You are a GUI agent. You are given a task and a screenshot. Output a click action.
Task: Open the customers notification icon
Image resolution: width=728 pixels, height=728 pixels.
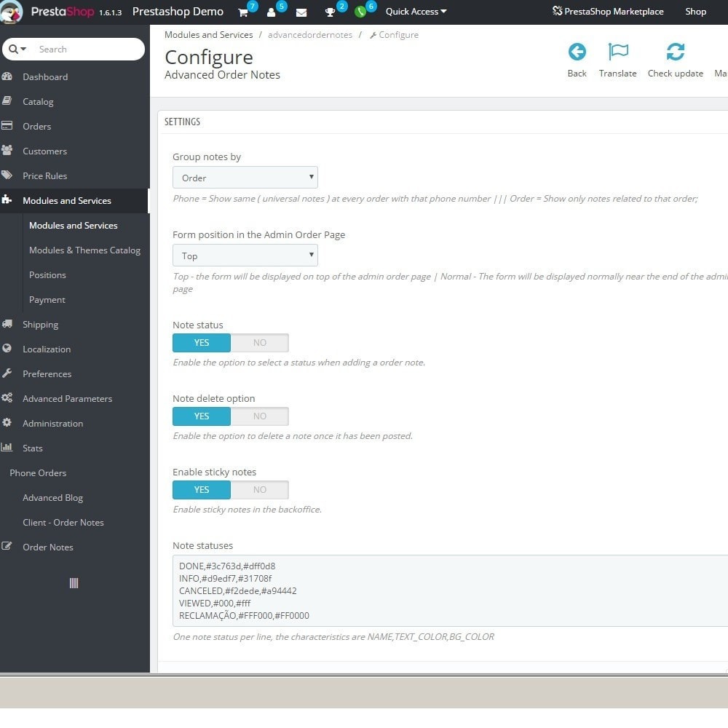[x=271, y=12]
